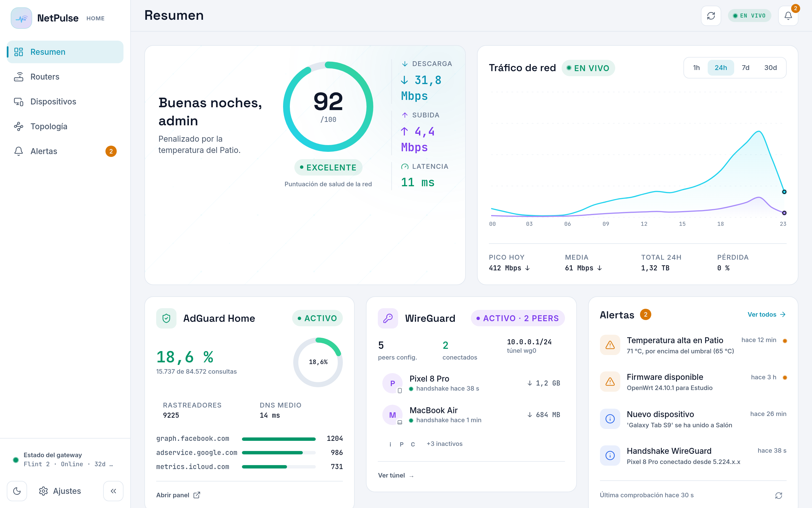The width and height of the screenshot is (812, 508).
Task: Click the MEDIA value 61 Mbps
Action: (x=583, y=268)
